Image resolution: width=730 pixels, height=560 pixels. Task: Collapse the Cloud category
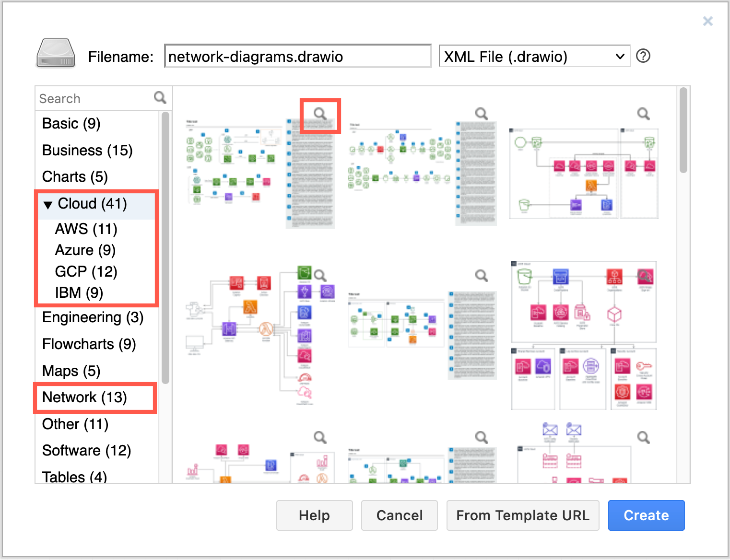[x=47, y=204]
